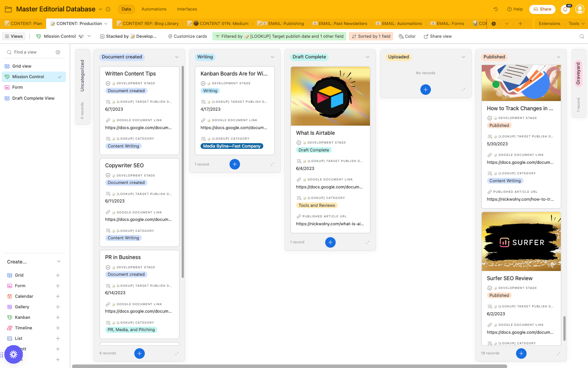Create a new Grid view plus
The image size is (588, 368).
pos(58,275)
